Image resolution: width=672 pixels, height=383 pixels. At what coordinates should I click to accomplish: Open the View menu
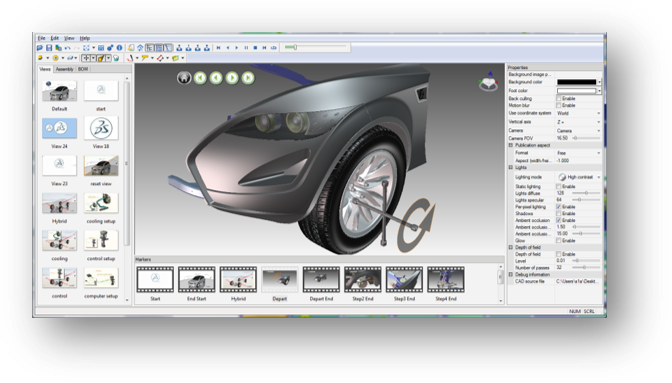(69, 38)
